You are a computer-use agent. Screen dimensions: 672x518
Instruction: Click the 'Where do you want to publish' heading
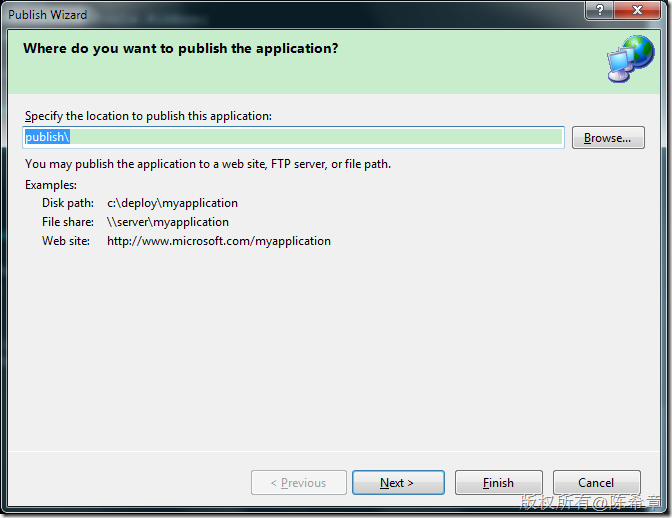pyautogui.click(x=180, y=48)
